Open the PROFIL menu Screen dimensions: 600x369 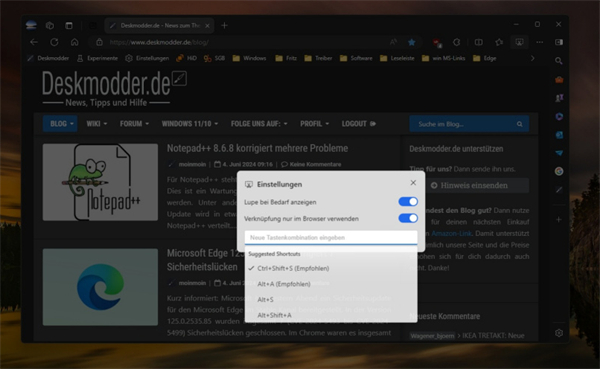pyautogui.click(x=315, y=124)
